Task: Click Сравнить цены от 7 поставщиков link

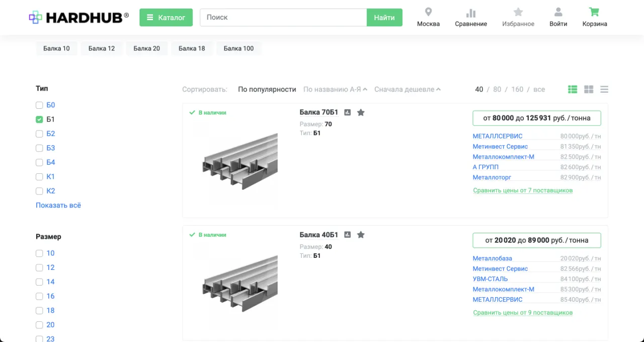Action: pos(523,190)
